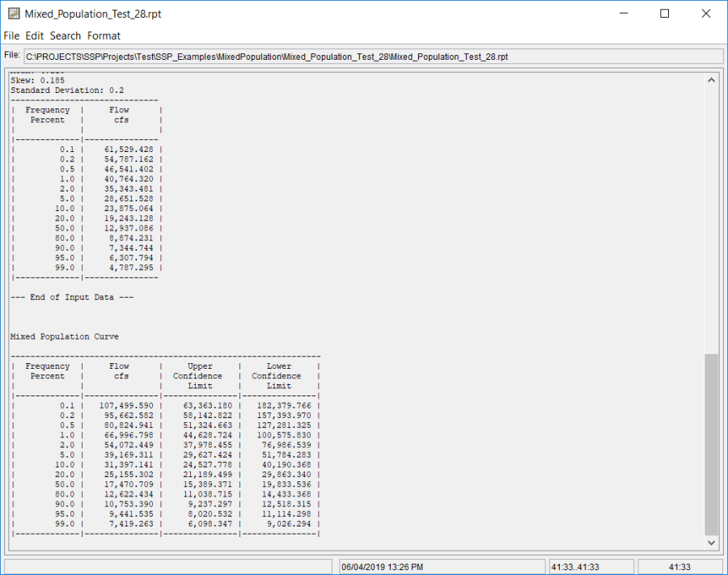Click mixed curve flow 9,441.535
The height and width of the screenshot is (575, 728).
(131, 514)
